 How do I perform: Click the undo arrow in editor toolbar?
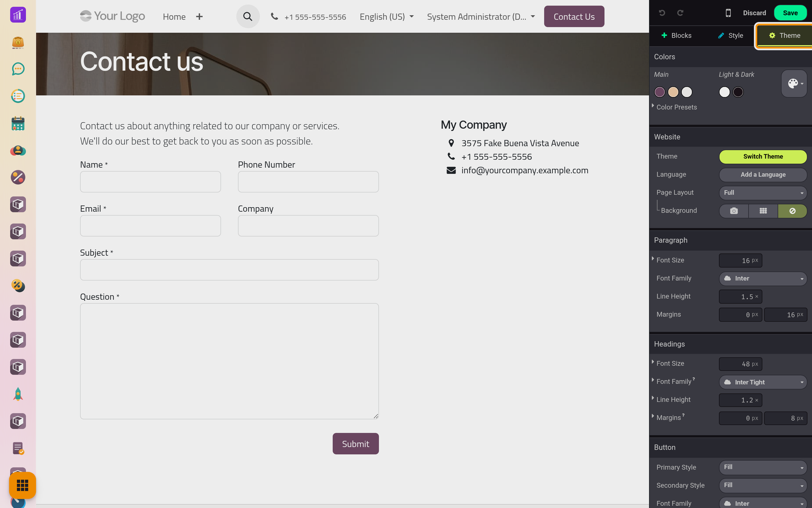(662, 13)
